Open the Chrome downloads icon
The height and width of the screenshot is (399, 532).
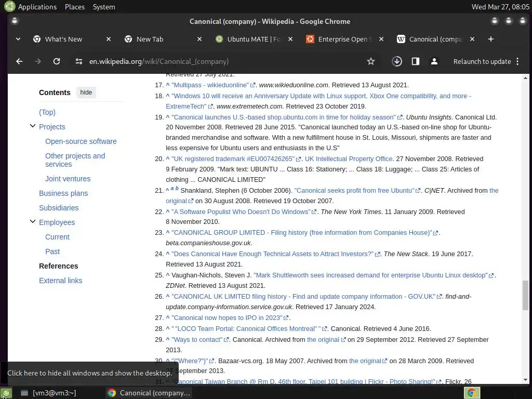(396, 61)
